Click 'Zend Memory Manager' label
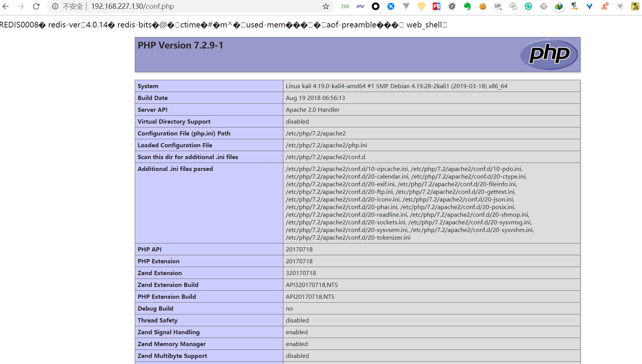This screenshot has width=642, height=364. point(171,344)
